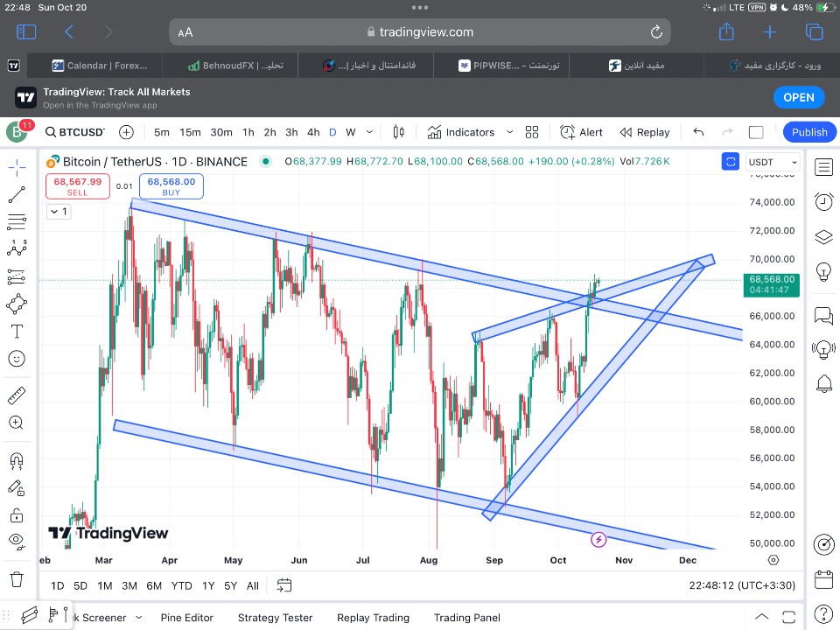Select the W weekly timeframe
840x630 pixels.
[350, 132]
